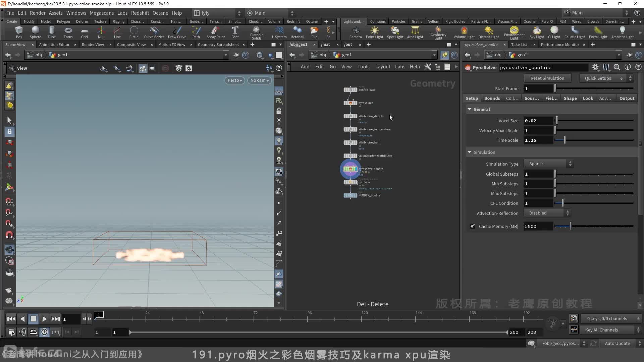Open Simulation Type Sparse dropdown
644x362 pixels.
click(x=548, y=164)
